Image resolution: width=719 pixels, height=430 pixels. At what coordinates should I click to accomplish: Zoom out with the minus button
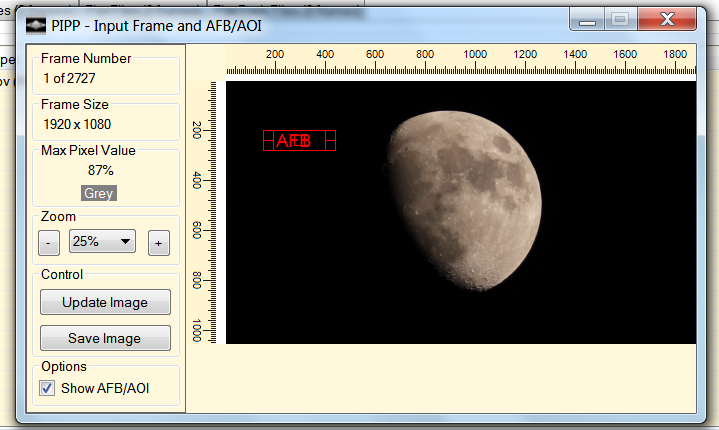click(49, 242)
